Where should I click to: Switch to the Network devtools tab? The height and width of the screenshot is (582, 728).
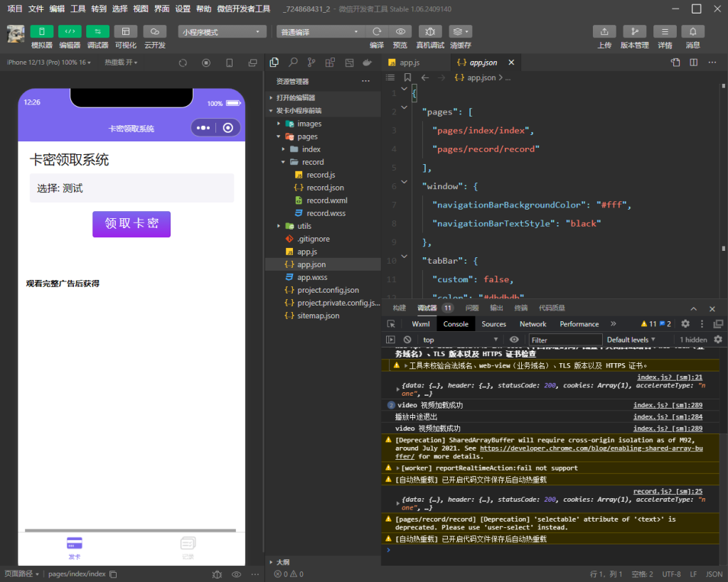[533, 324]
